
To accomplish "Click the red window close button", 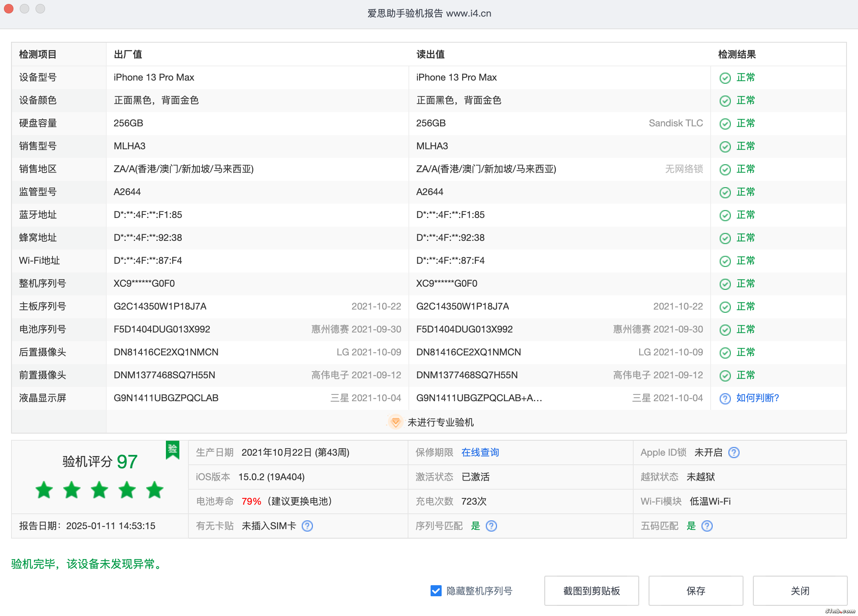I will [9, 9].
